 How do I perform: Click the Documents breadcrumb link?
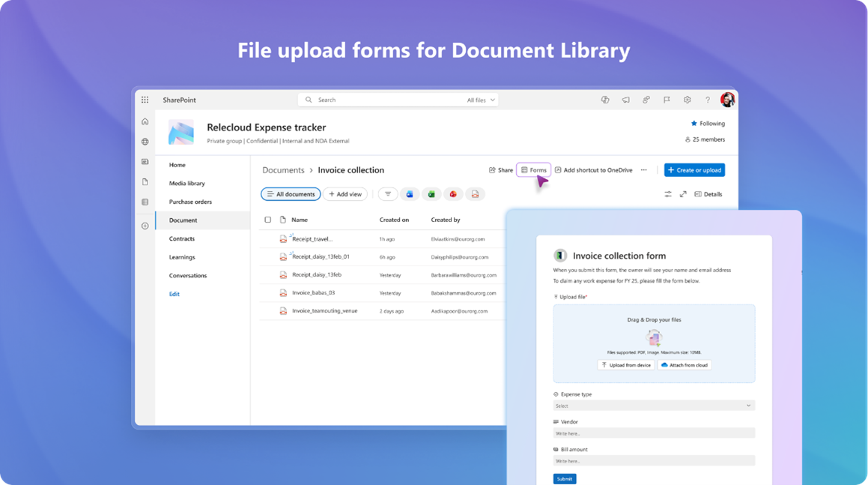pos(283,170)
